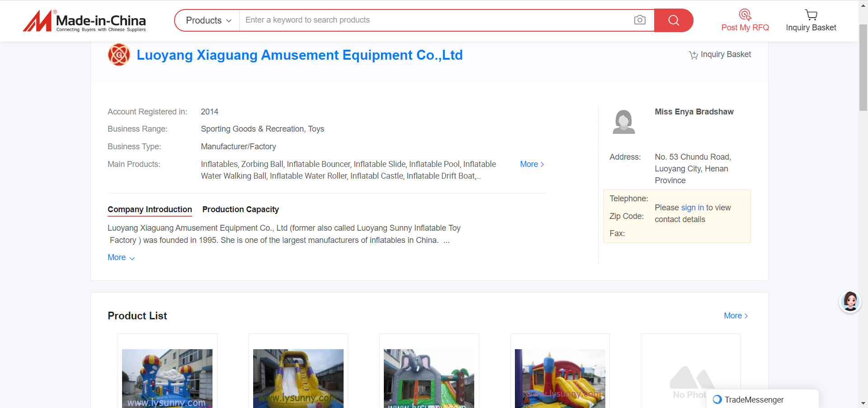Click the Made-in-China logo
The width and height of the screenshot is (868, 408).
click(85, 21)
